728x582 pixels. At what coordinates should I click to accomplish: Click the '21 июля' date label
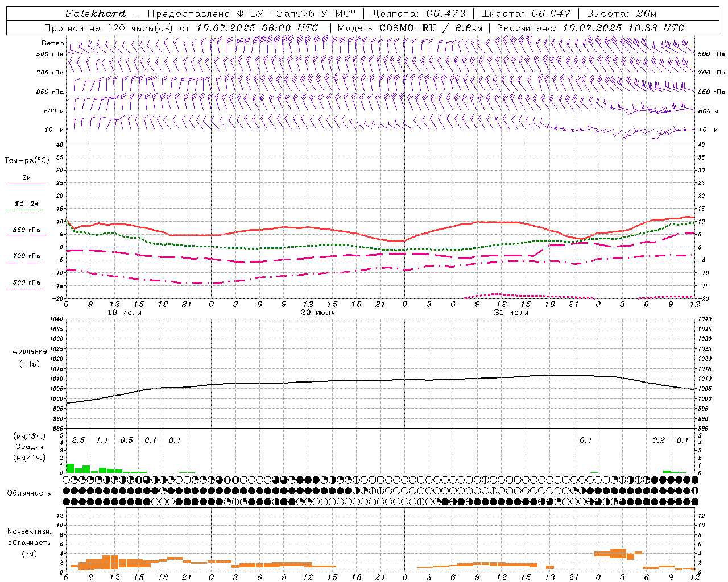511,313
